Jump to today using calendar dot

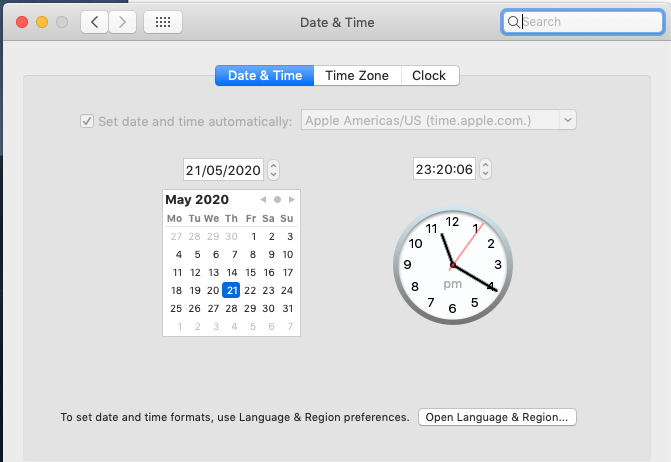point(277,200)
